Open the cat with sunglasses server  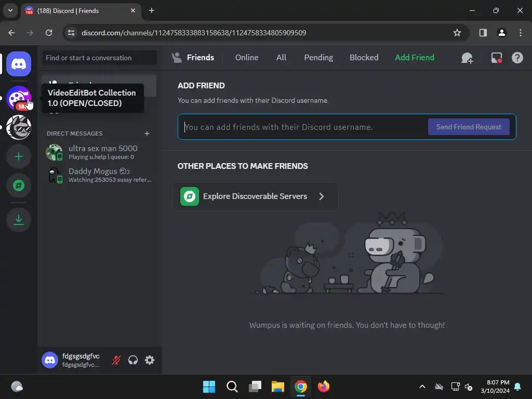click(x=19, y=127)
